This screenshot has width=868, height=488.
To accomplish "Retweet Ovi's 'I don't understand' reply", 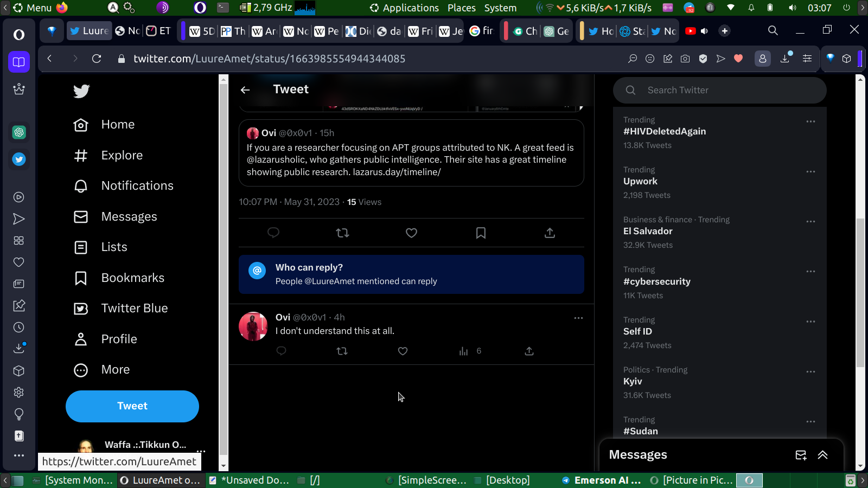I will pyautogui.click(x=342, y=351).
